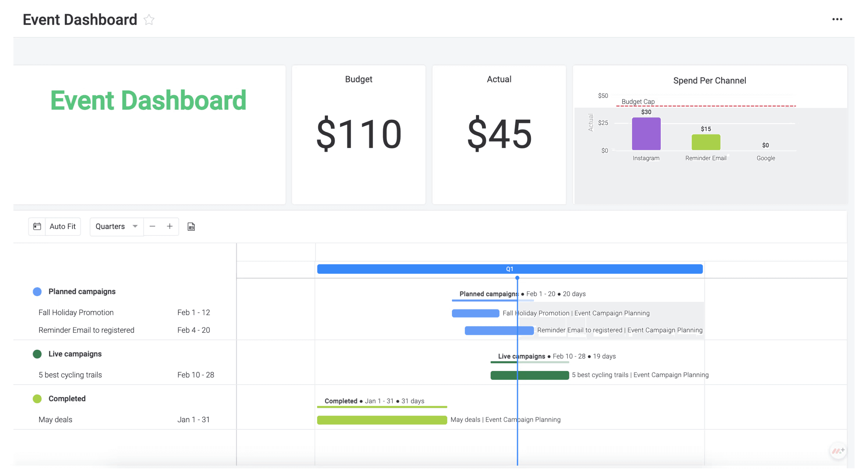Zoom out the timeline with the minus icon
This screenshot has width=868, height=475.
pyautogui.click(x=152, y=226)
